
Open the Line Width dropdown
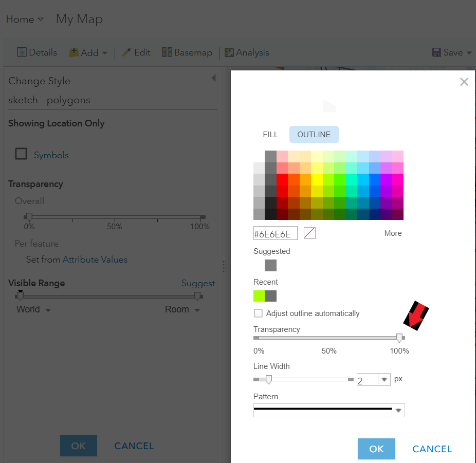pyautogui.click(x=385, y=379)
